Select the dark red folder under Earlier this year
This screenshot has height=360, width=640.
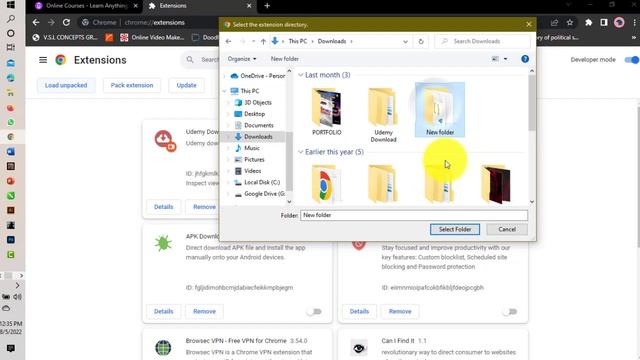pos(496,184)
